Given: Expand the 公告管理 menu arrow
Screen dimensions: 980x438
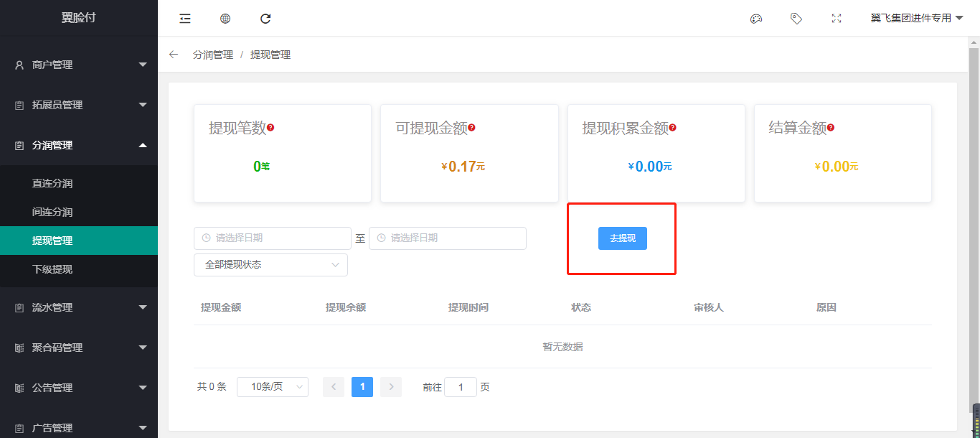Looking at the screenshot, I should click(x=143, y=388).
